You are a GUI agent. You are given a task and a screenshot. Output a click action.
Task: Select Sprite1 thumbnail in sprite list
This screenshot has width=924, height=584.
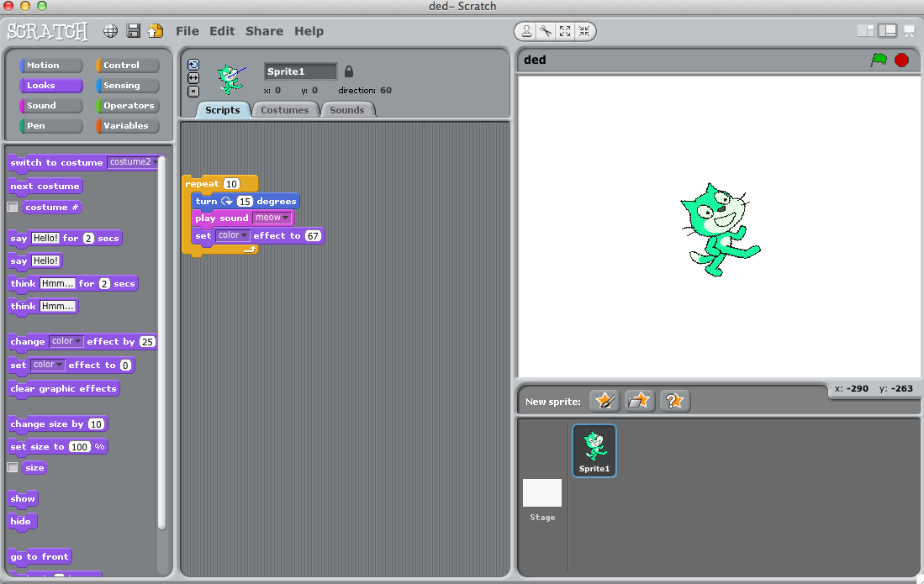(594, 450)
